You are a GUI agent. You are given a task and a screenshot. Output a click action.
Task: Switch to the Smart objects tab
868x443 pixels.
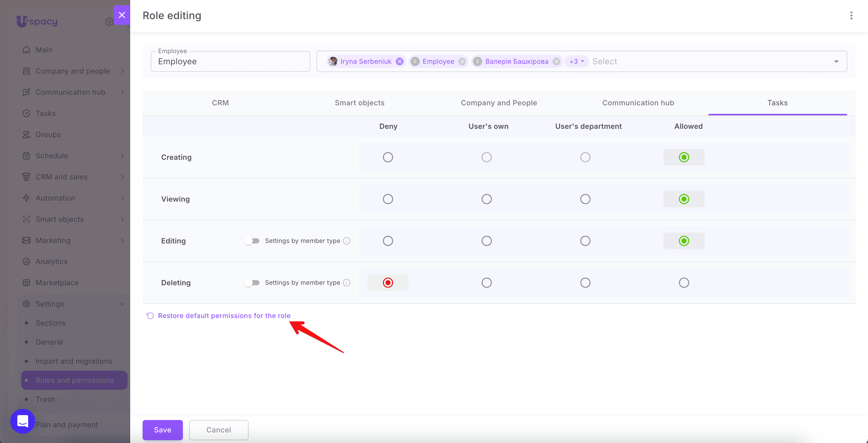coord(360,103)
